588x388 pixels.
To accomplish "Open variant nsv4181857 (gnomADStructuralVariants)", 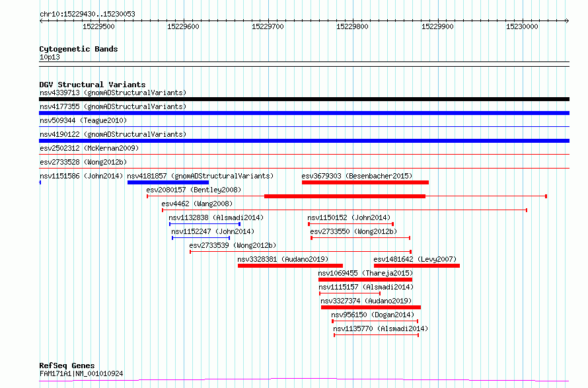I will 200,176.
